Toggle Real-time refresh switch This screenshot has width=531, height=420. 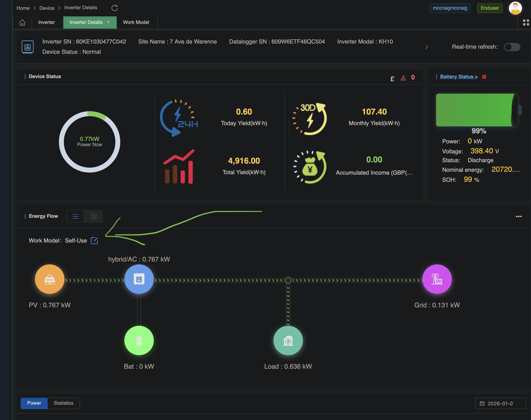point(512,47)
